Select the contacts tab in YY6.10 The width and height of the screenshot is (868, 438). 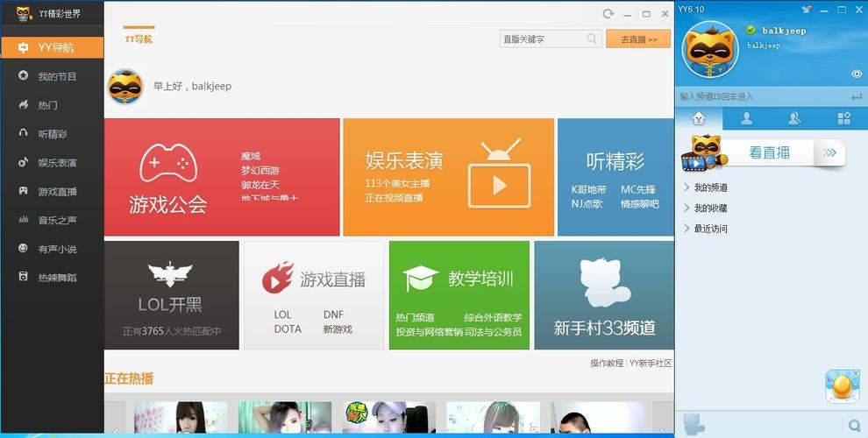pyautogui.click(x=747, y=118)
